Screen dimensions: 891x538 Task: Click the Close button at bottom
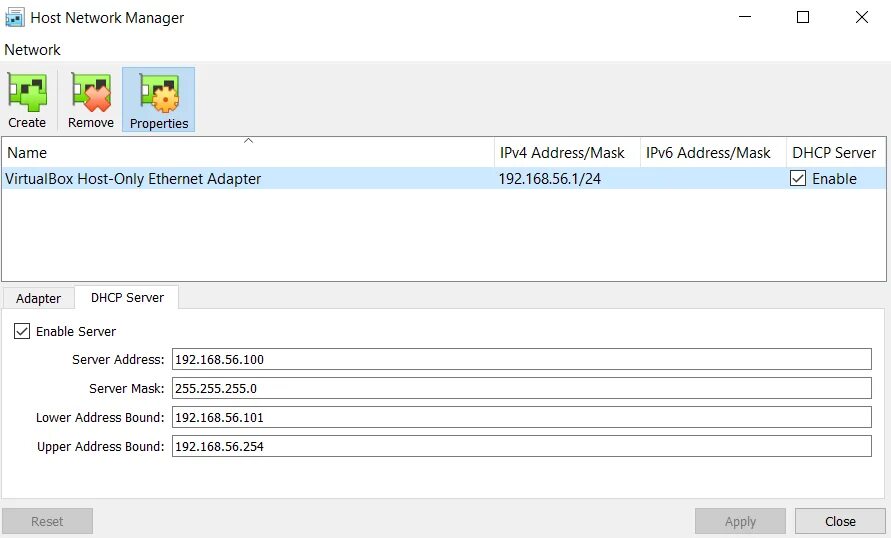840,521
